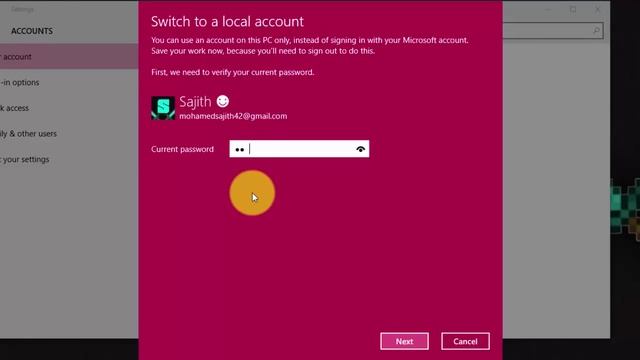The width and height of the screenshot is (640, 360).
Task: Maximize the Settings window
Action: 573,9
